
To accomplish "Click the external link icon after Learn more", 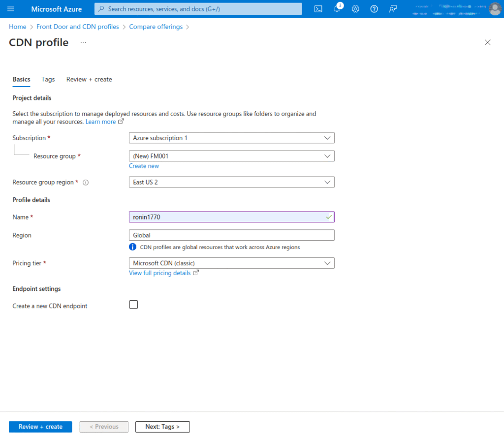I will tap(121, 122).
